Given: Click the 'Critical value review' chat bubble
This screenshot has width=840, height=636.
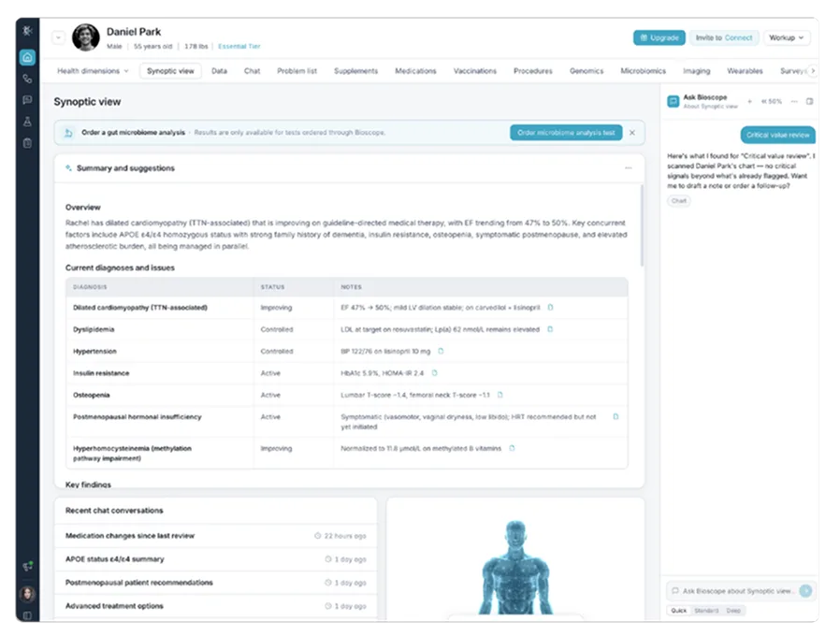Looking at the screenshot, I should 778,135.
